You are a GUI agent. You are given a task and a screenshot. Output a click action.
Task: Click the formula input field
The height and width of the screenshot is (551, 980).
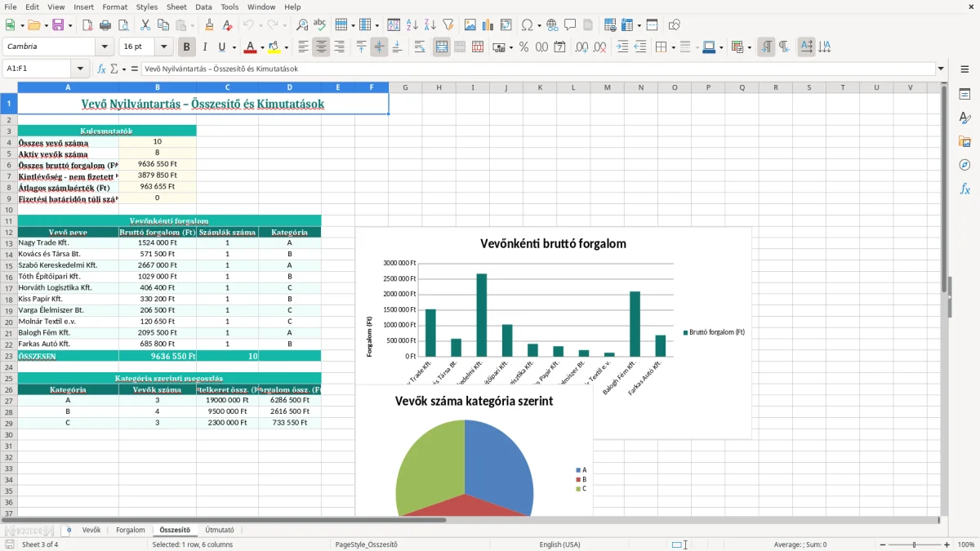point(538,69)
